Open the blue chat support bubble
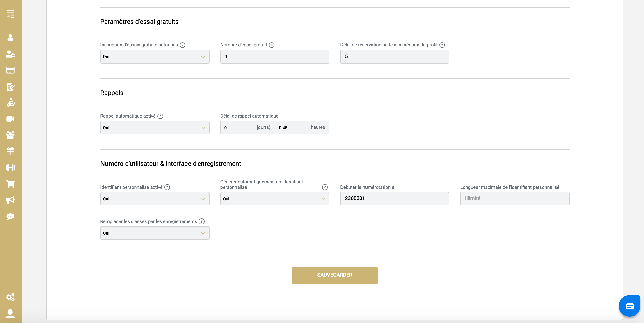This screenshot has width=644, height=323. 629,306
